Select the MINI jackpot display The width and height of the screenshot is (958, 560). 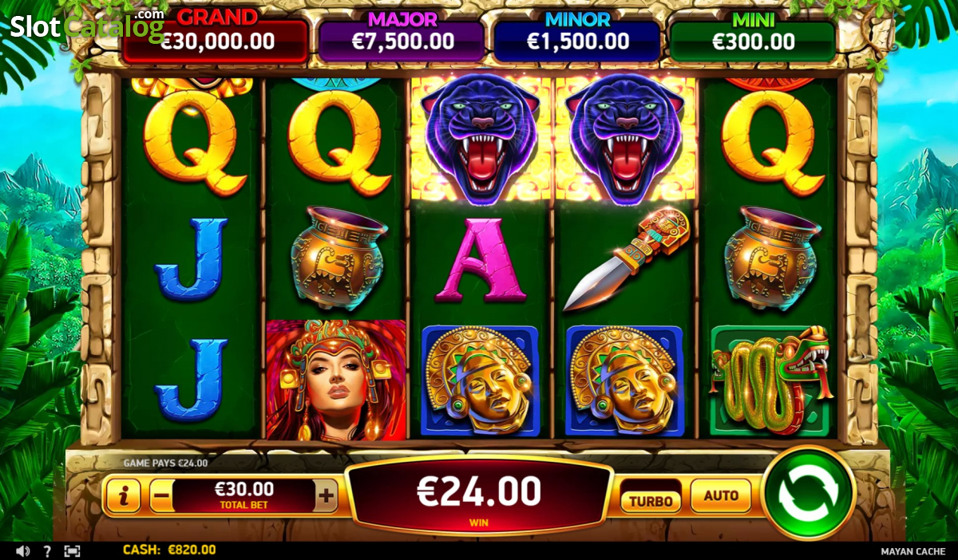tap(753, 37)
